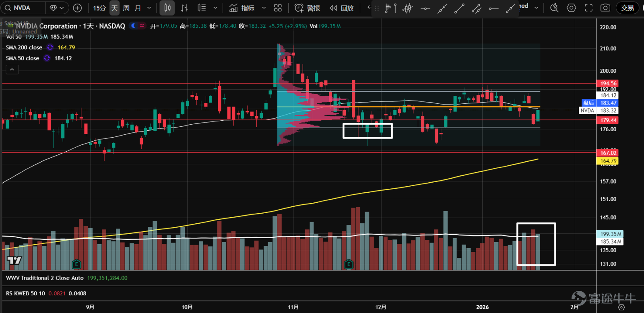Start bar replay with 回放

coord(342,8)
